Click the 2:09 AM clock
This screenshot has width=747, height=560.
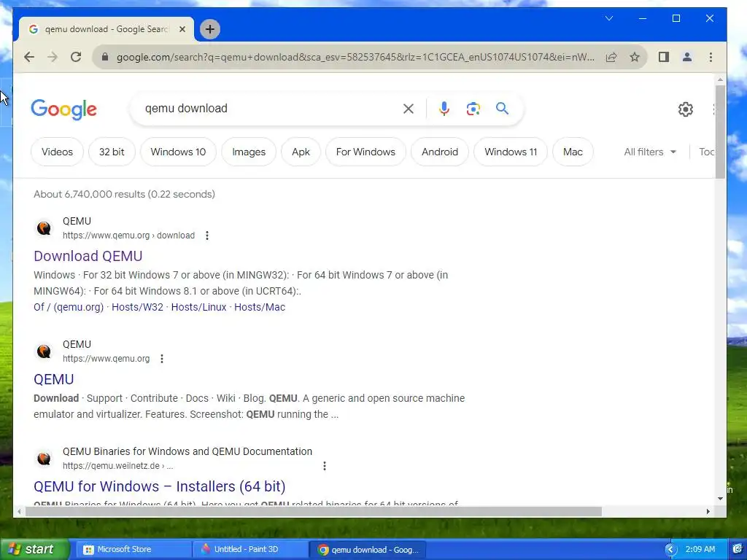click(700, 549)
